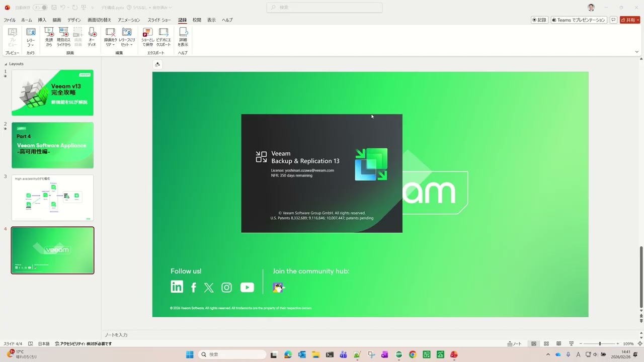
Task: Start recording from beginning (先頭から)
Action: pyautogui.click(x=49, y=37)
